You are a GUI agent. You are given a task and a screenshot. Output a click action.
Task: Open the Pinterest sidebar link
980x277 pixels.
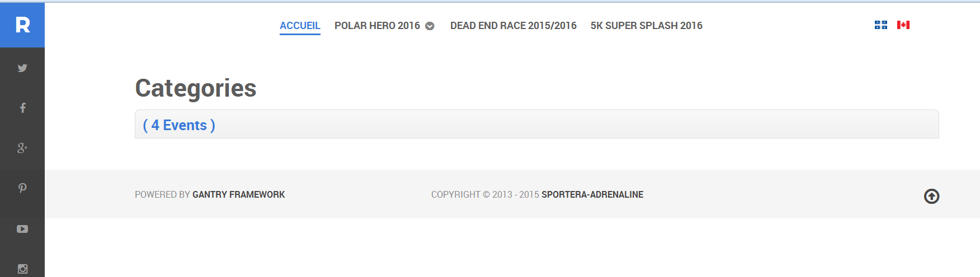tap(22, 188)
